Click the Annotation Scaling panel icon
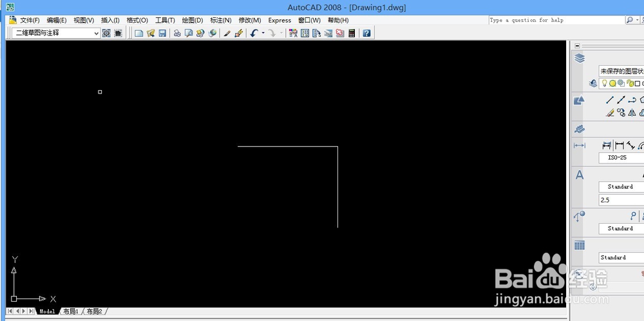The height and width of the screenshot is (321, 644). click(580, 130)
